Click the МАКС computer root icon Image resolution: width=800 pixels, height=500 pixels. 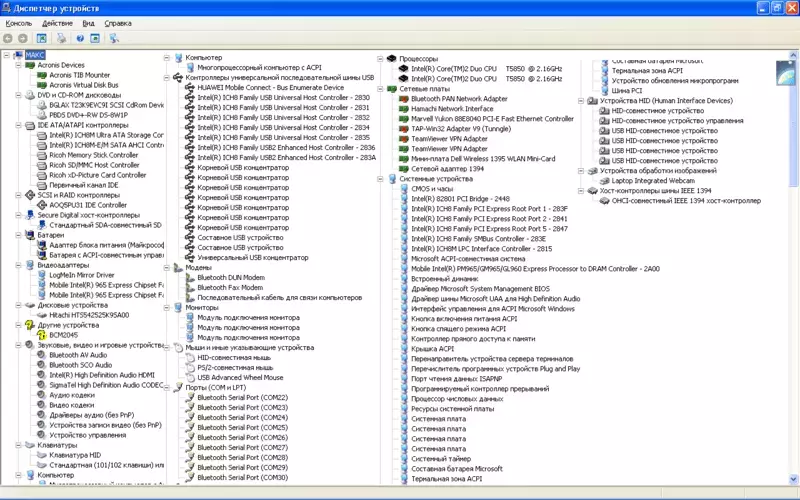(18, 55)
